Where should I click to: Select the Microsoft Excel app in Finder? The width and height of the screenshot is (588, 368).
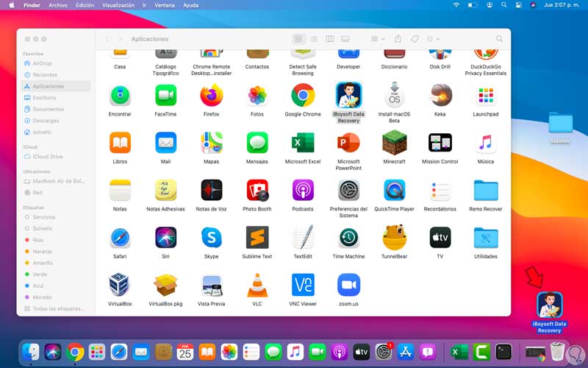point(303,143)
